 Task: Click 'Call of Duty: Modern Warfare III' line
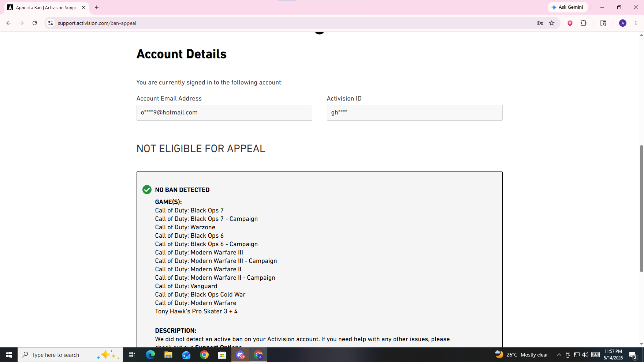(199, 252)
